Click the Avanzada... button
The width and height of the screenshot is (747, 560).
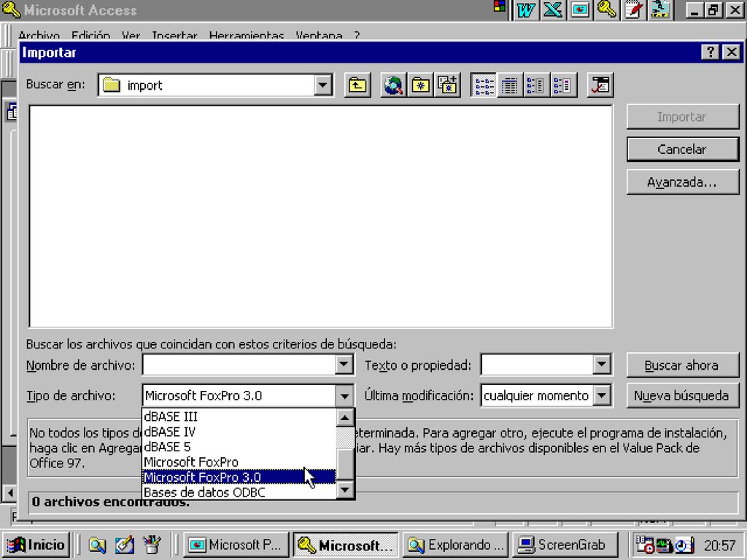pyautogui.click(x=682, y=182)
